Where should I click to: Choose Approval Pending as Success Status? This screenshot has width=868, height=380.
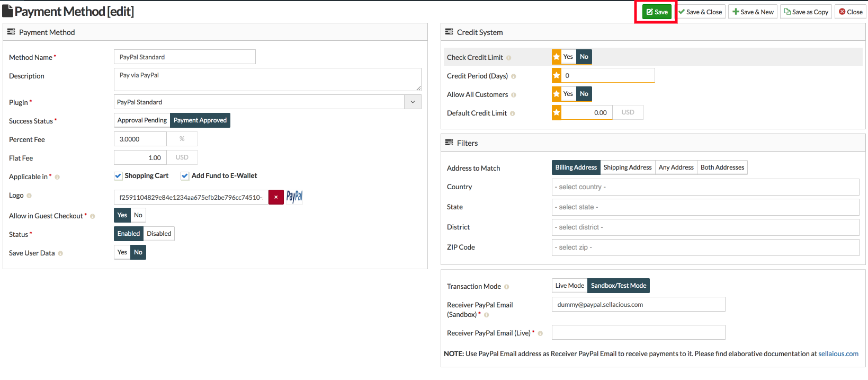tap(142, 120)
